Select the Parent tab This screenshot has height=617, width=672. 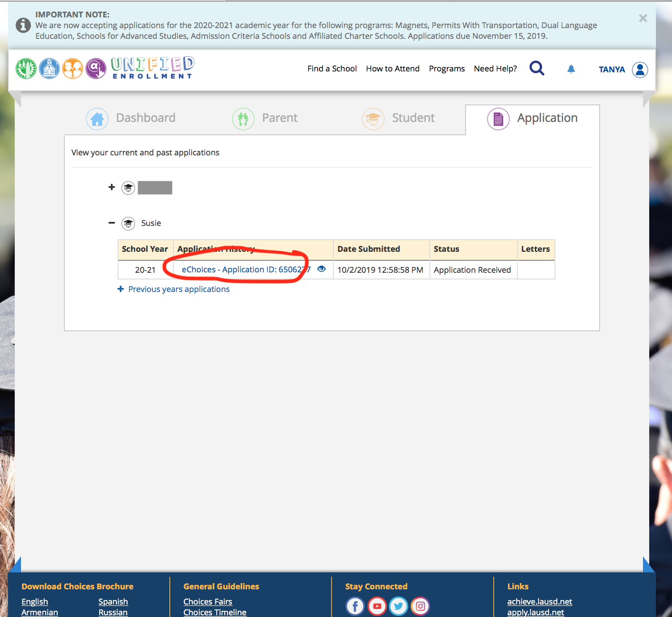[x=265, y=118]
